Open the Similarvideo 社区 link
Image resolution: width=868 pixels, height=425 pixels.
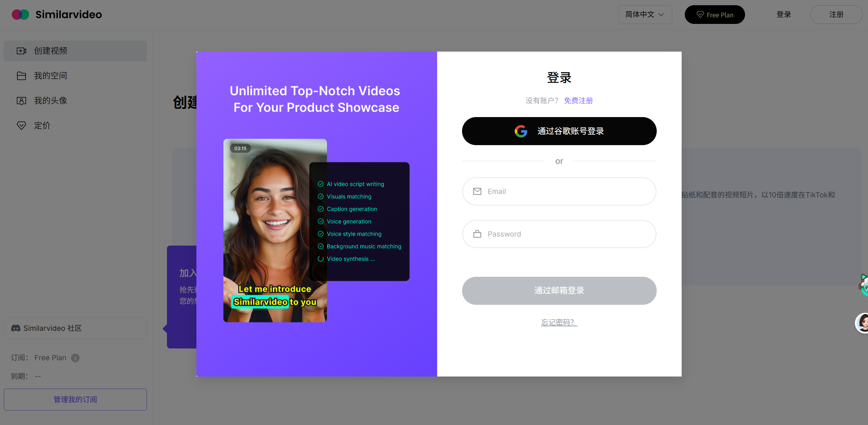point(75,328)
